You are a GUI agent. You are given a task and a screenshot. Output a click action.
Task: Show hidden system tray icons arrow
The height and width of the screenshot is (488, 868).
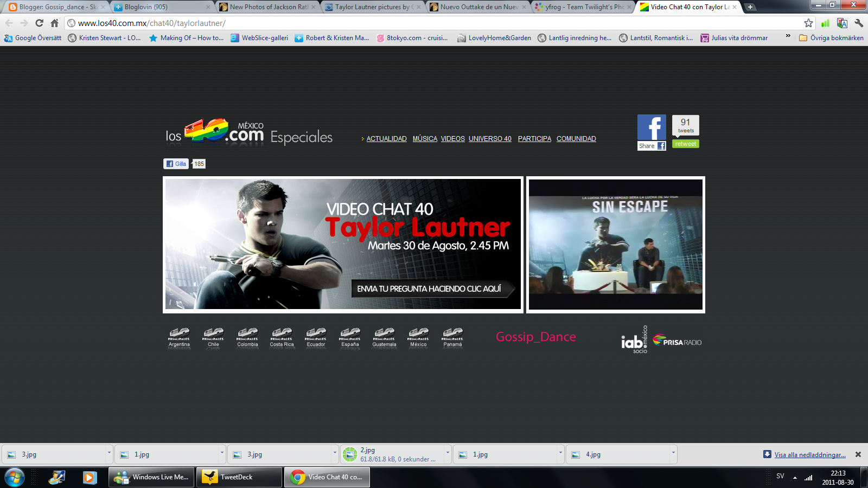tap(795, 478)
